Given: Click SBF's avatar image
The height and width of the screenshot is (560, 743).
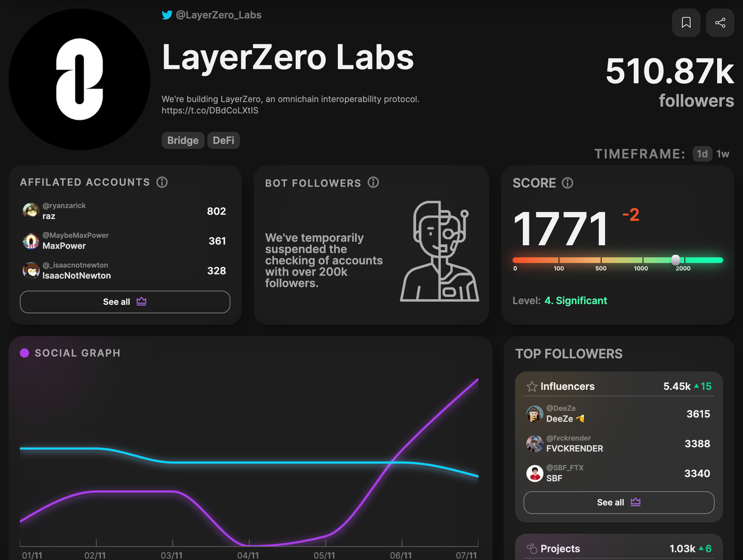Looking at the screenshot, I should (535, 473).
